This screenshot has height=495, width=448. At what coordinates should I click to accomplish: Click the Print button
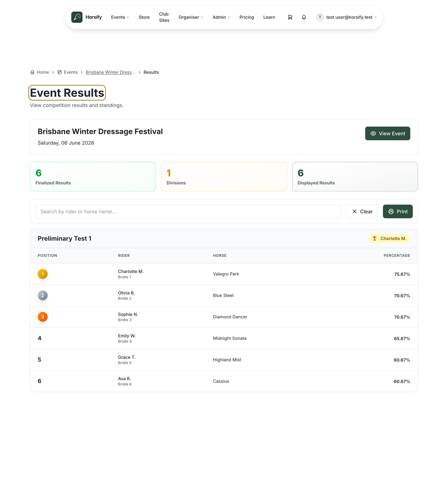coord(398,211)
